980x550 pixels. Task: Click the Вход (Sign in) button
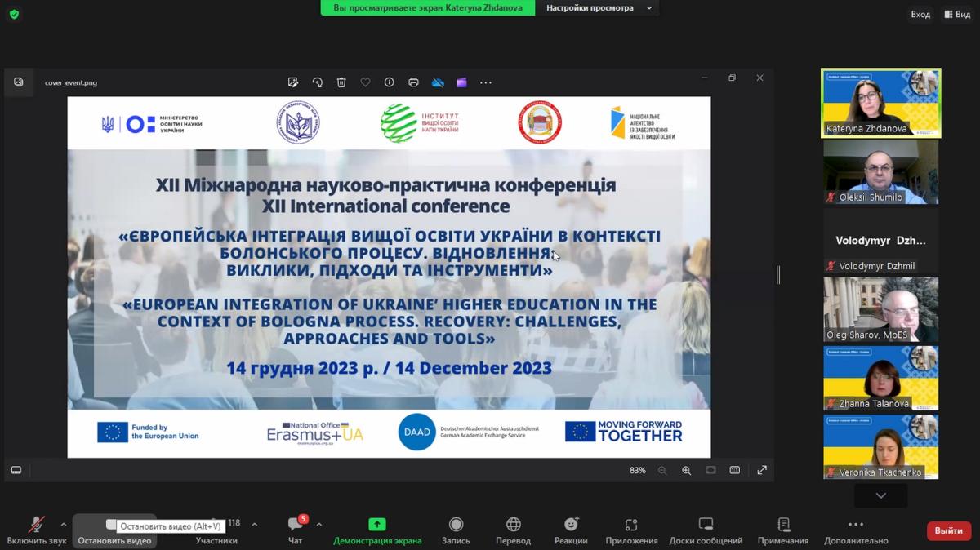point(920,14)
